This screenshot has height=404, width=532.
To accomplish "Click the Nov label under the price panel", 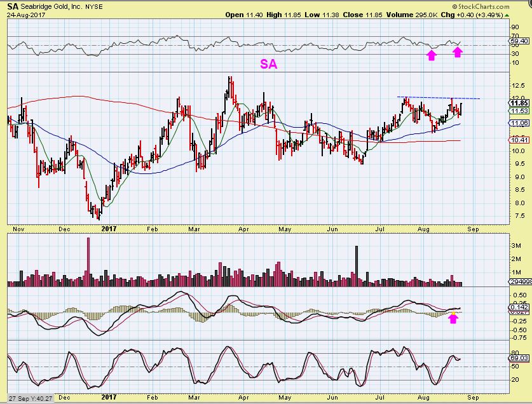I will point(18,229).
